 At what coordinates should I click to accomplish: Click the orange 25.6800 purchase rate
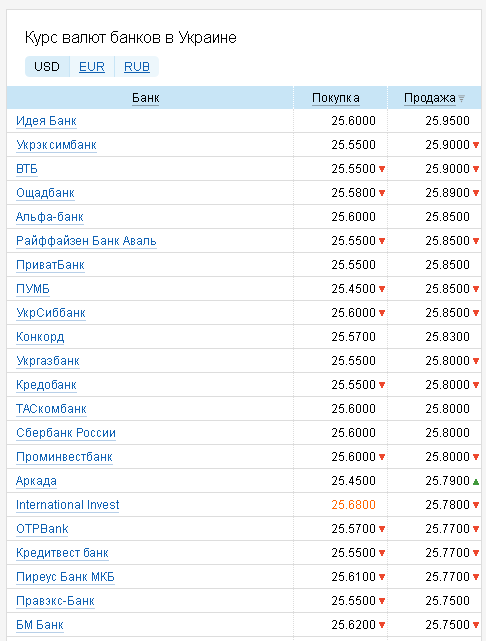[354, 505]
